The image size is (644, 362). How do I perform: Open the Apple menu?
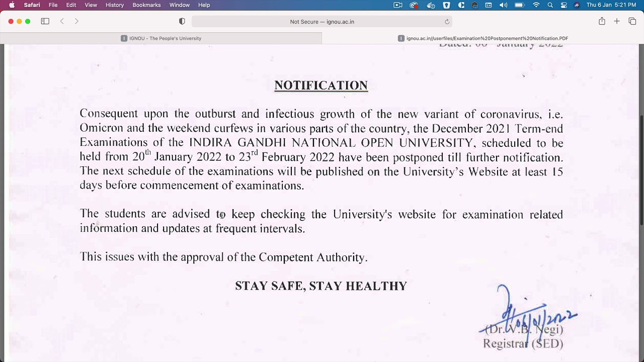[x=12, y=5]
